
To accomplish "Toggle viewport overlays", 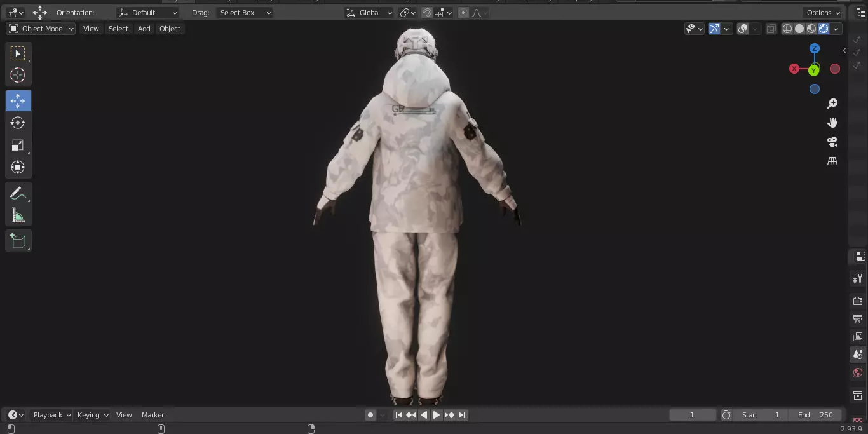I will pyautogui.click(x=743, y=29).
